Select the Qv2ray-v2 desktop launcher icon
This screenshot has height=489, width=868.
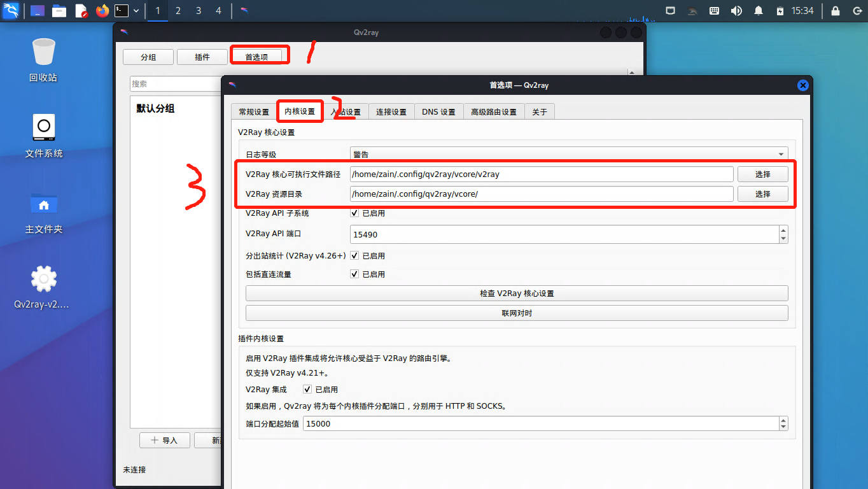tap(43, 287)
